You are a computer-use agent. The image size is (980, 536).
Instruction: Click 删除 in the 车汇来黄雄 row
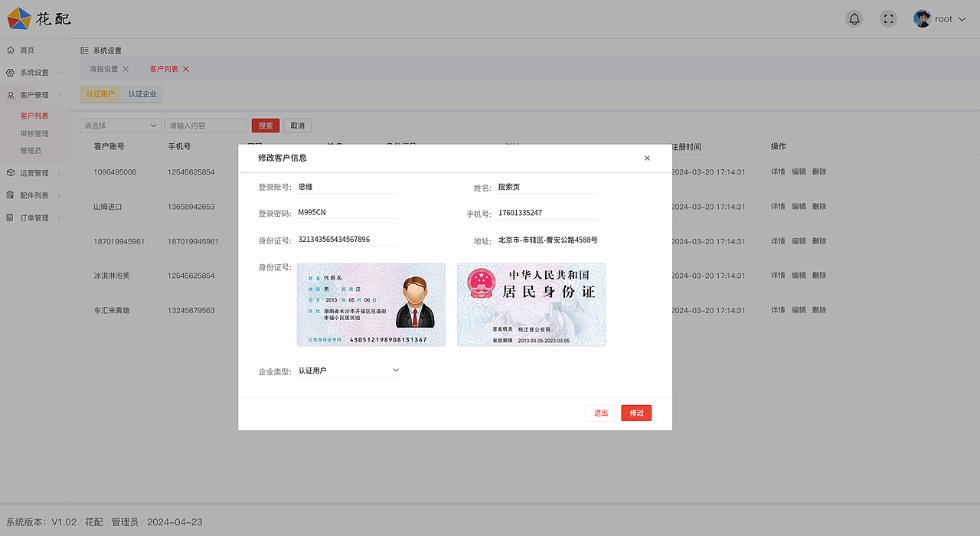click(819, 310)
